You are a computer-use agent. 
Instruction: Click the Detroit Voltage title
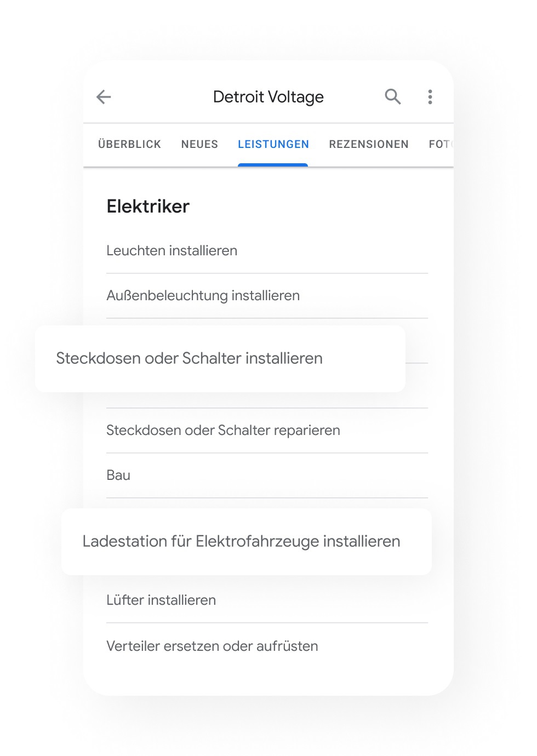pyautogui.click(x=268, y=97)
